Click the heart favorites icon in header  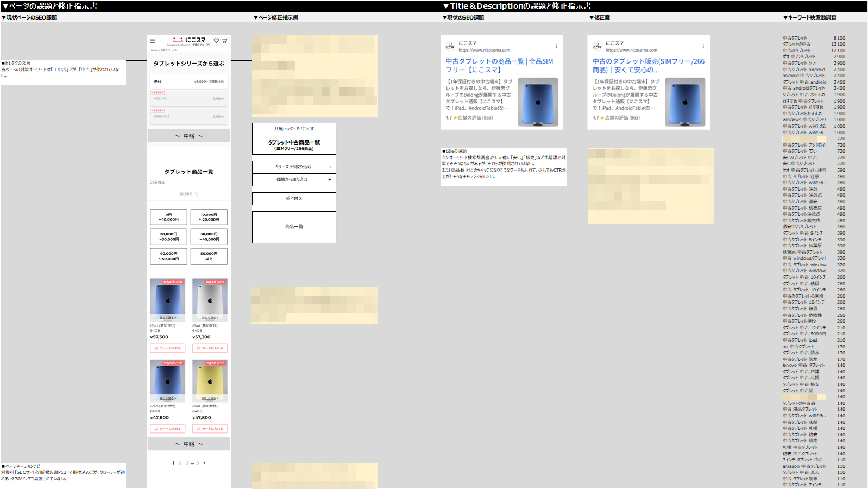(x=216, y=41)
